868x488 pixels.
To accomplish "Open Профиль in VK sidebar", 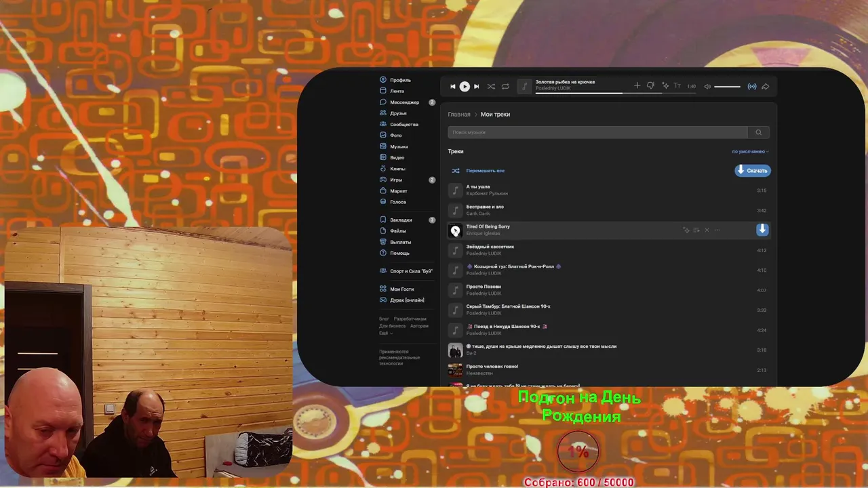I will pos(395,80).
